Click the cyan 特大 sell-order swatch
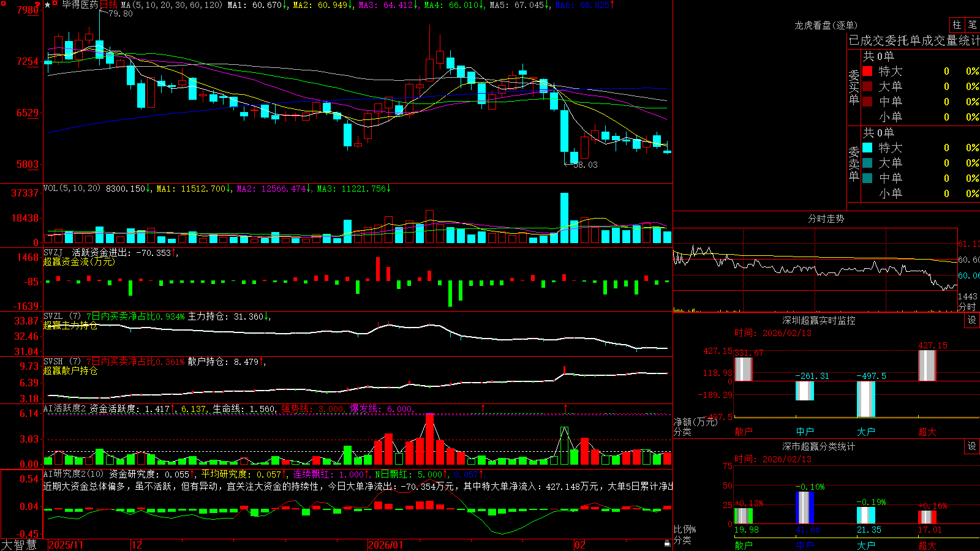The height and width of the screenshot is (551, 980). (x=867, y=148)
